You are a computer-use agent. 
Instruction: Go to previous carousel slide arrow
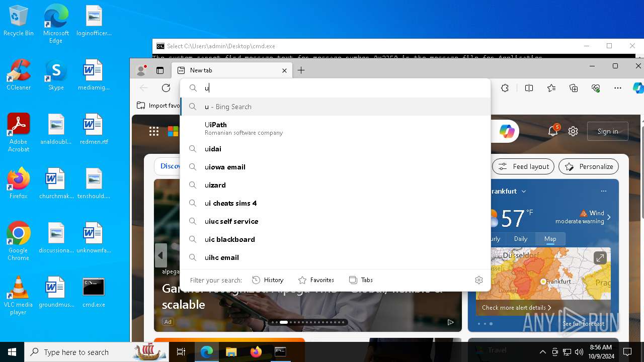tap(160, 255)
